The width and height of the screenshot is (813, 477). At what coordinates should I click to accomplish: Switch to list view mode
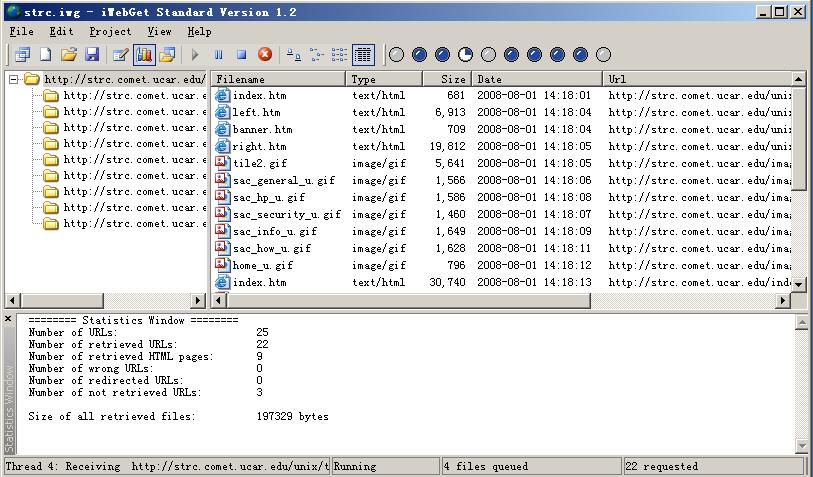pos(340,54)
